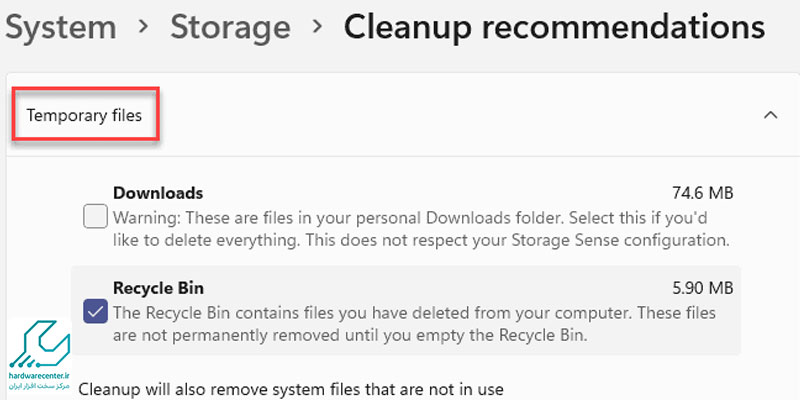Viewport: 800px width, 400px height.
Task: Click the Recycle Bin description text
Action: click(x=414, y=323)
